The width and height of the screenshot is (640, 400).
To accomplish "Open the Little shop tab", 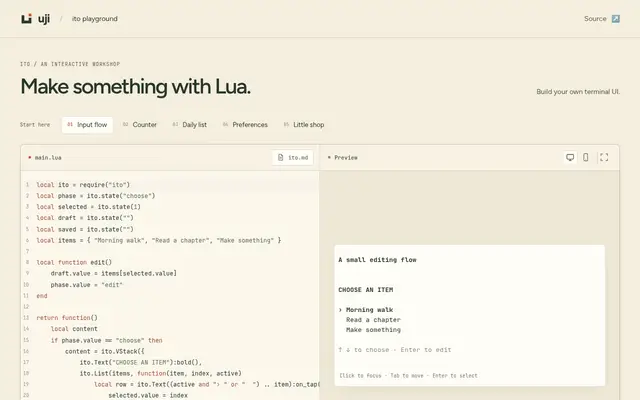I will (304, 125).
